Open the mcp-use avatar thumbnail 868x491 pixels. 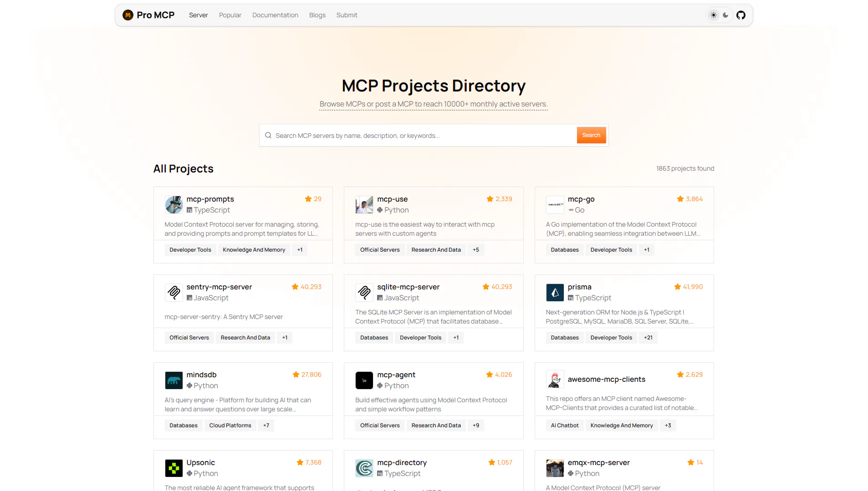364,205
